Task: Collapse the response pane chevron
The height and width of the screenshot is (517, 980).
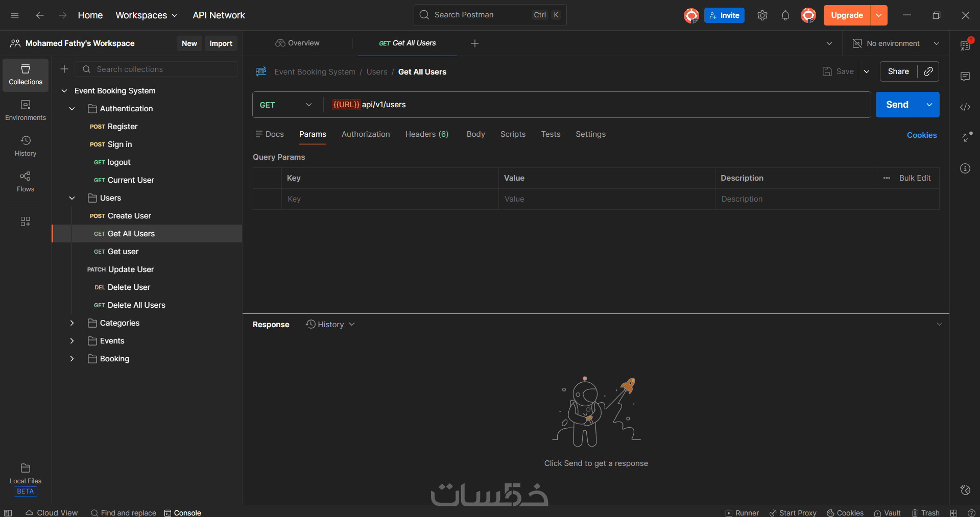Action: (x=939, y=325)
